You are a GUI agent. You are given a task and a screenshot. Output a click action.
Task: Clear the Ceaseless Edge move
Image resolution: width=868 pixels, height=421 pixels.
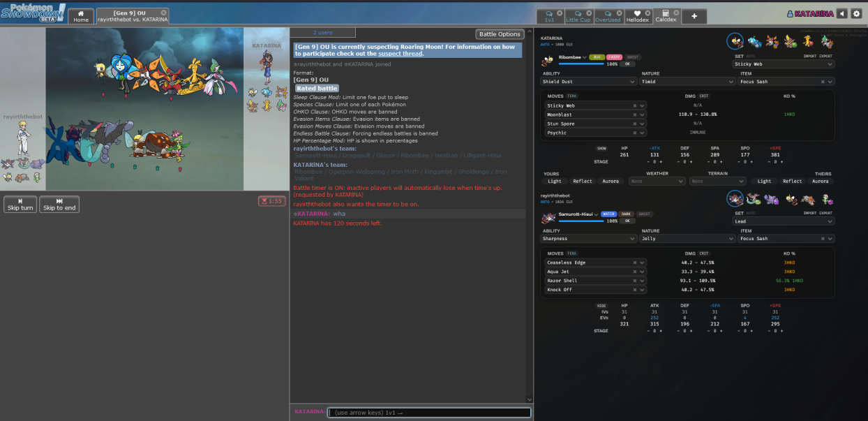click(x=635, y=263)
